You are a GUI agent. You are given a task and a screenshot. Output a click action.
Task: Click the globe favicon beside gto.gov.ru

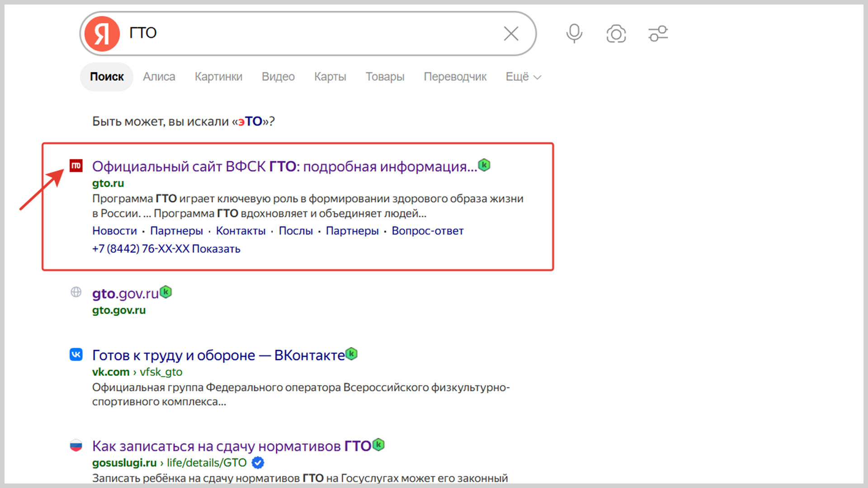point(76,292)
